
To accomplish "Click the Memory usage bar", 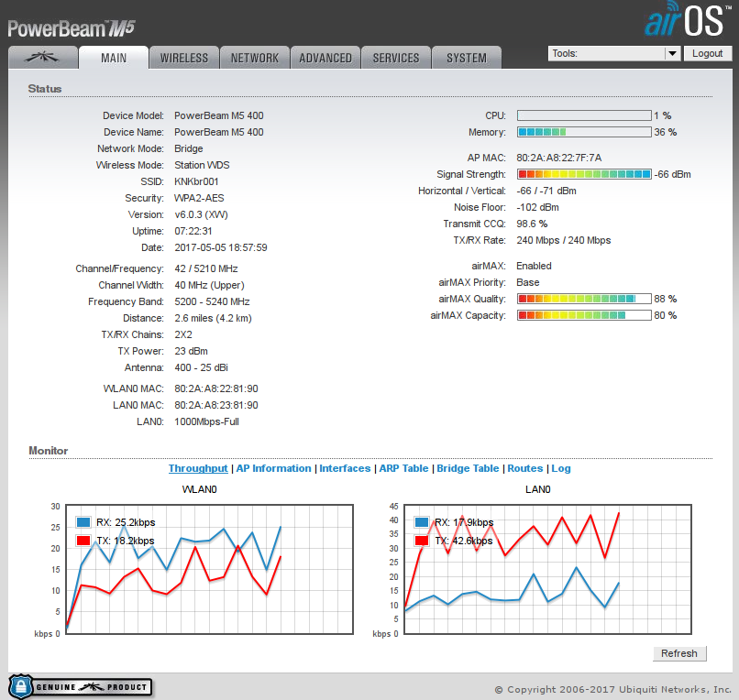I will tap(584, 132).
